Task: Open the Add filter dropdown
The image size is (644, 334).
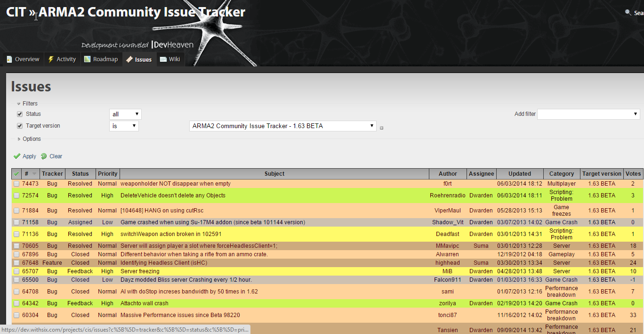Action: click(x=588, y=114)
